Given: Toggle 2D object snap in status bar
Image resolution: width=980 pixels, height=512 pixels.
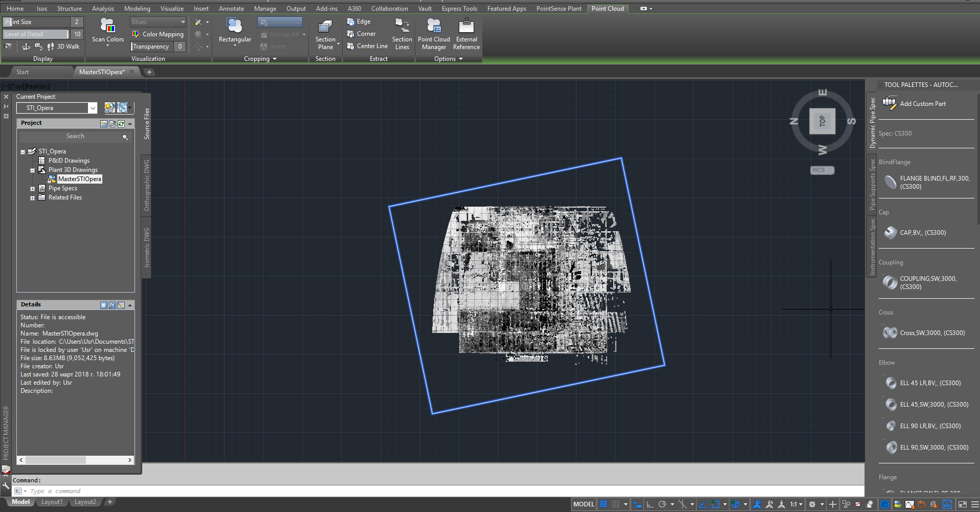Looking at the screenshot, I should 715,504.
